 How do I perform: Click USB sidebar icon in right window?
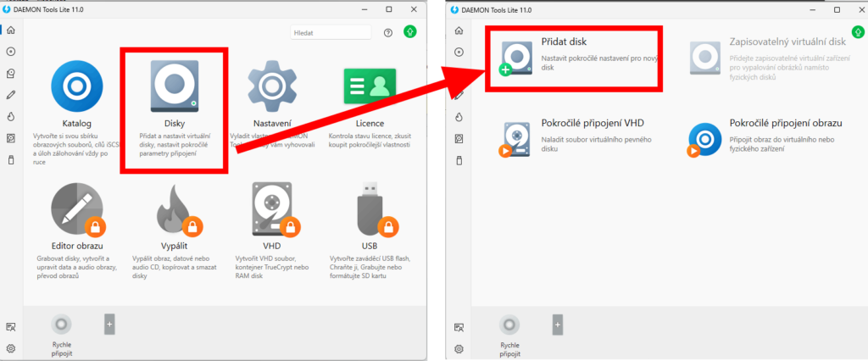[459, 160]
